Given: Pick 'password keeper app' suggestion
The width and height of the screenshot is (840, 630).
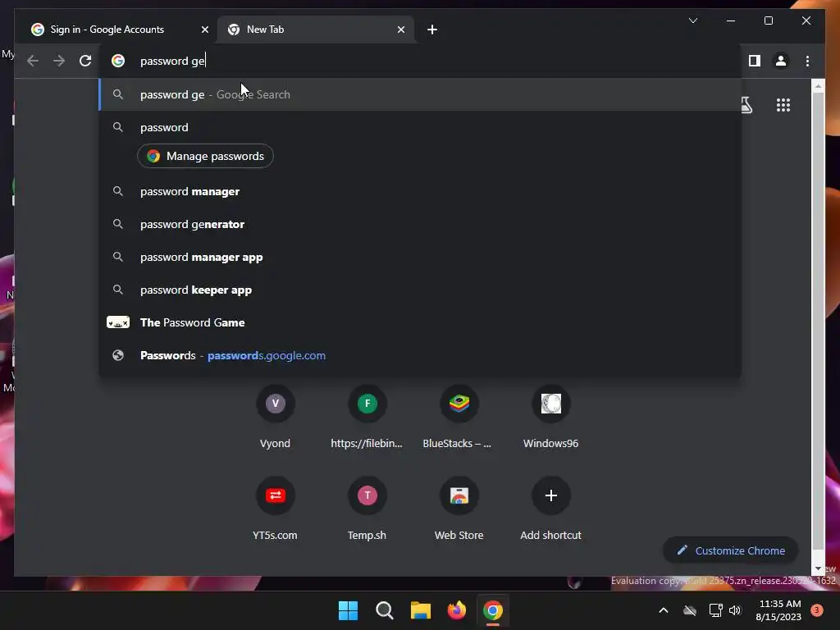Looking at the screenshot, I should click(420, 290).
